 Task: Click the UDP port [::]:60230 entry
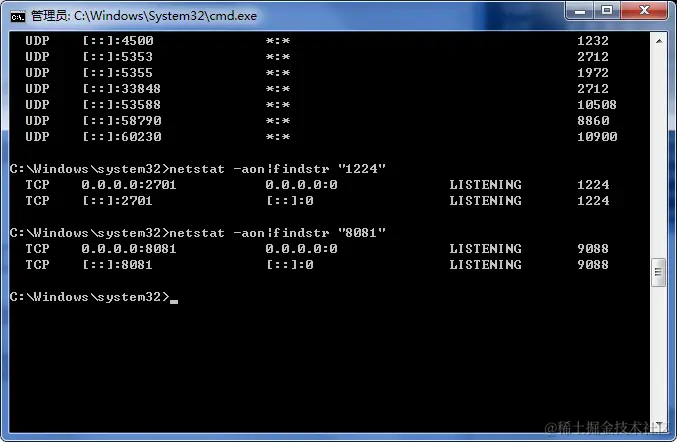[x=122, y=136]
